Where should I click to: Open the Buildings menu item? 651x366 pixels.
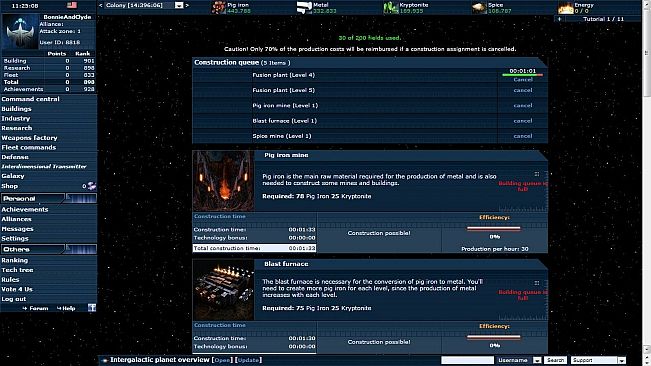coord(16,109)
